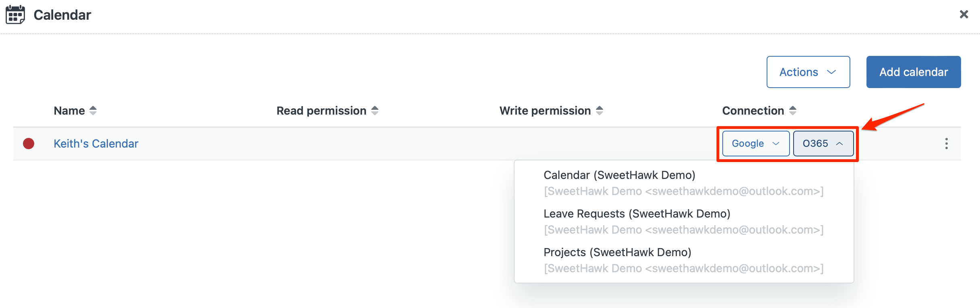Click the Name column header
This screenshot has width=980, height=308.
pos(69,111)
